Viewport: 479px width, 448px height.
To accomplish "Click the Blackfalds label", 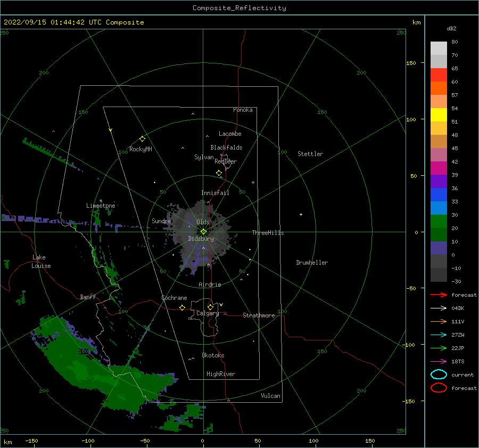I will (x=226, y=148).
